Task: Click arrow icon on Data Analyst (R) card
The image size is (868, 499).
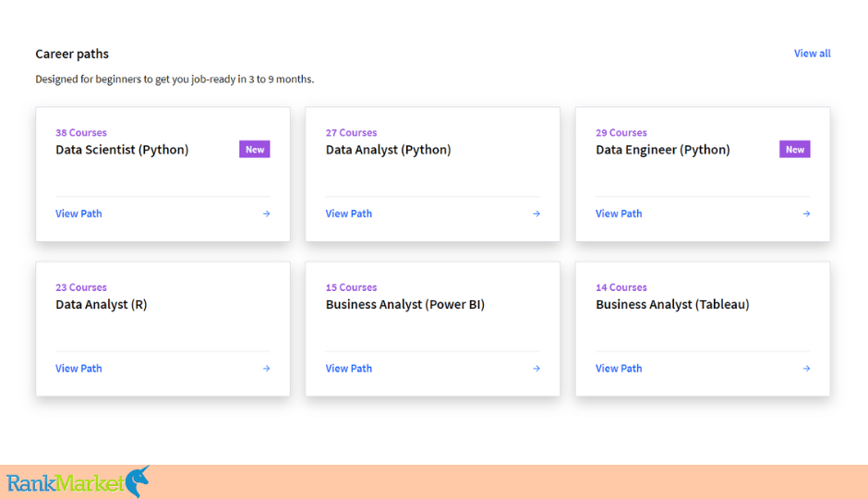Action: [266, 369]
